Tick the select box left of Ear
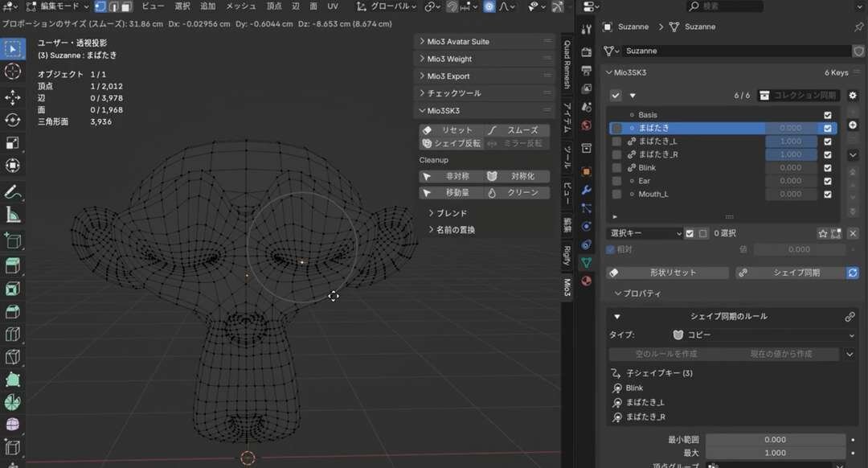 point(616,181)
